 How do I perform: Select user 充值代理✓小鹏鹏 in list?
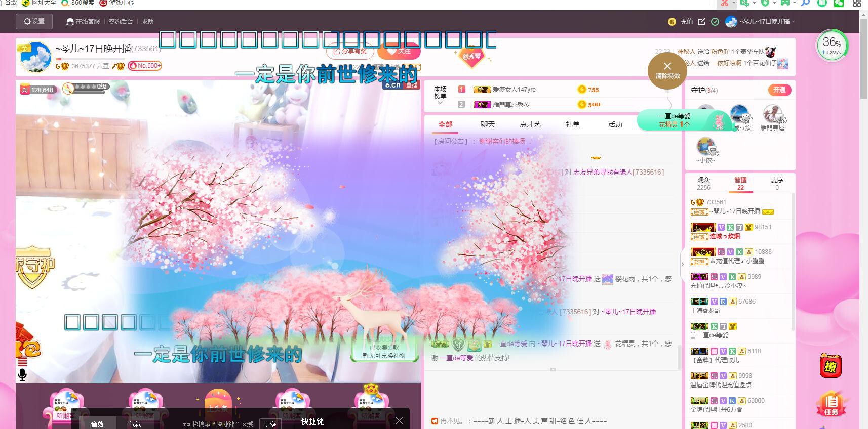point(737,261)
